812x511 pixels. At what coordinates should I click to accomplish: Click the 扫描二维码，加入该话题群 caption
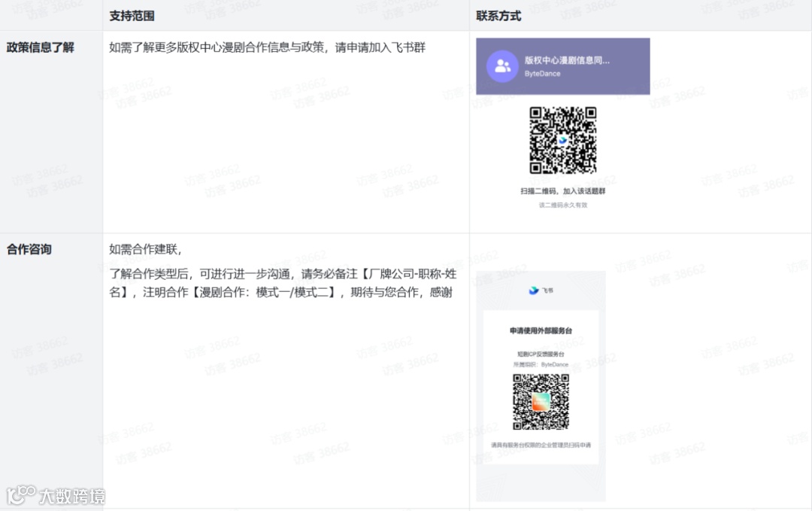tap(562, 190)
